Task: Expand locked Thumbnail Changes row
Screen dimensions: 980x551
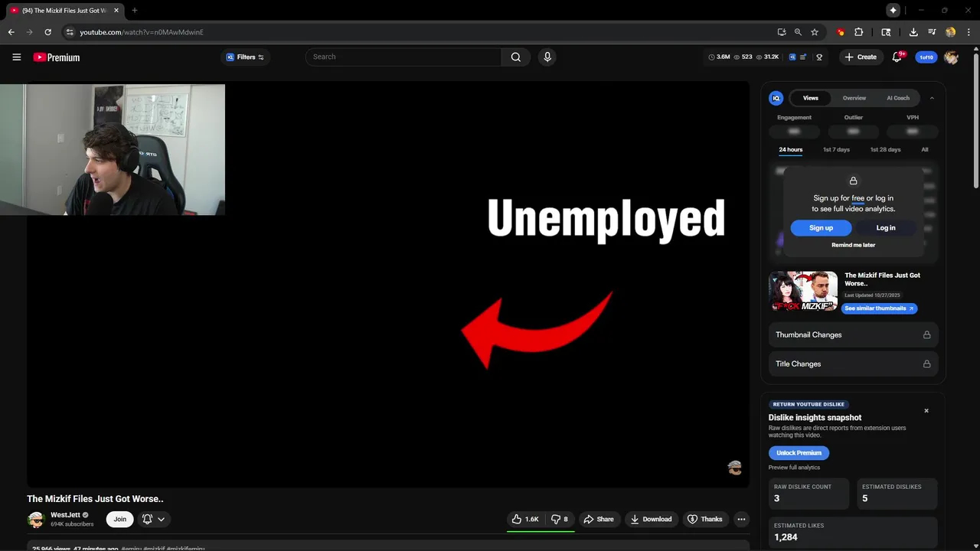Action: click(853, 334)
